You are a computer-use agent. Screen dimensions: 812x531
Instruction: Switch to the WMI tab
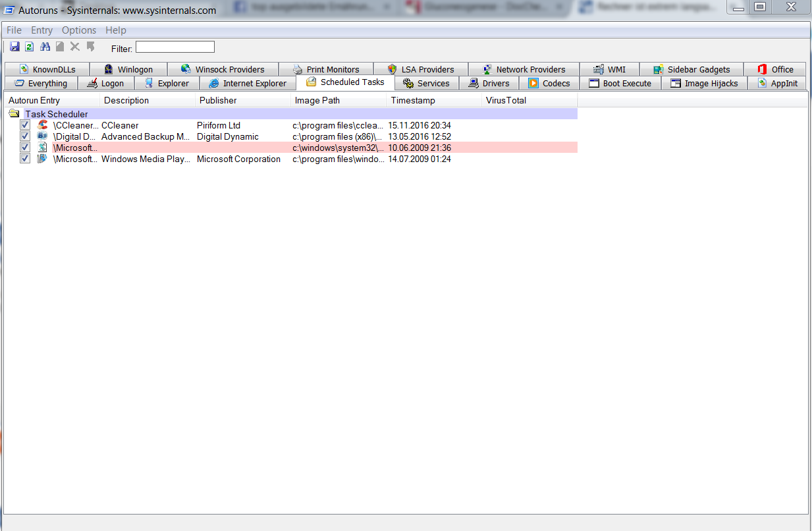click(609, 69)
